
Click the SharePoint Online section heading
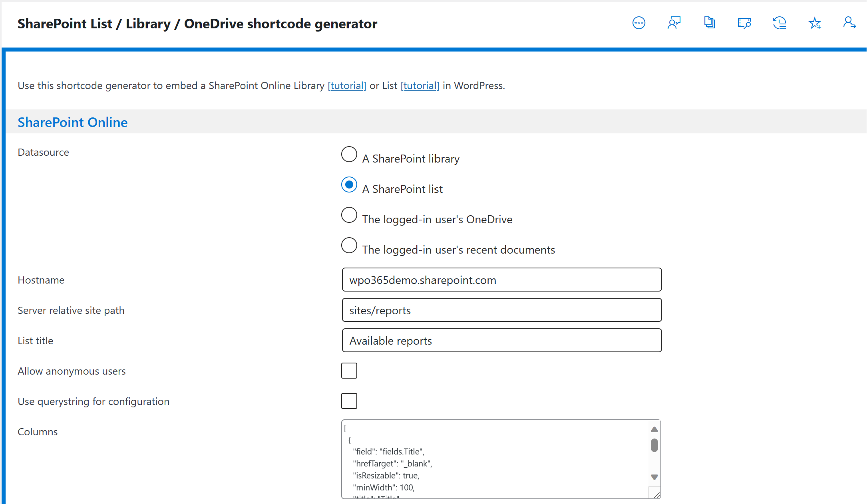pyautogui.click(x=73, y=122)
